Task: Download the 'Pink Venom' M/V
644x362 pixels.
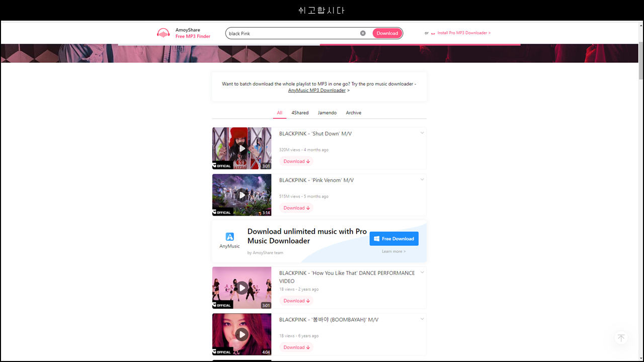Action: point(296,208)
